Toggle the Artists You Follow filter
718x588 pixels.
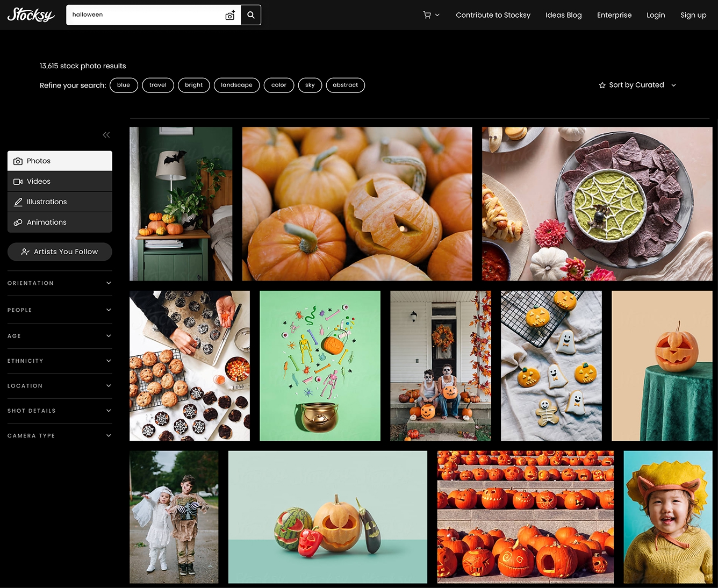pos(60,252)
